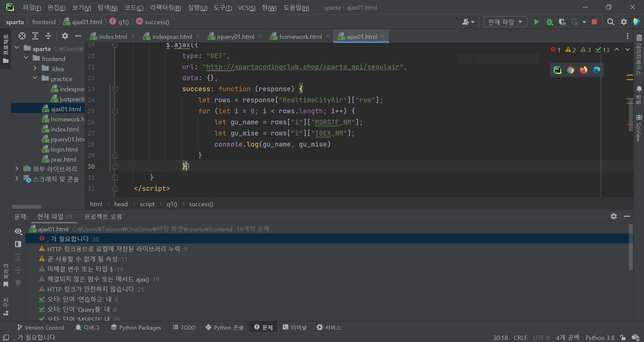Start debugging with the bug icon
The width and height of the screenshot is (644, 342).
(x=549, y=22)
